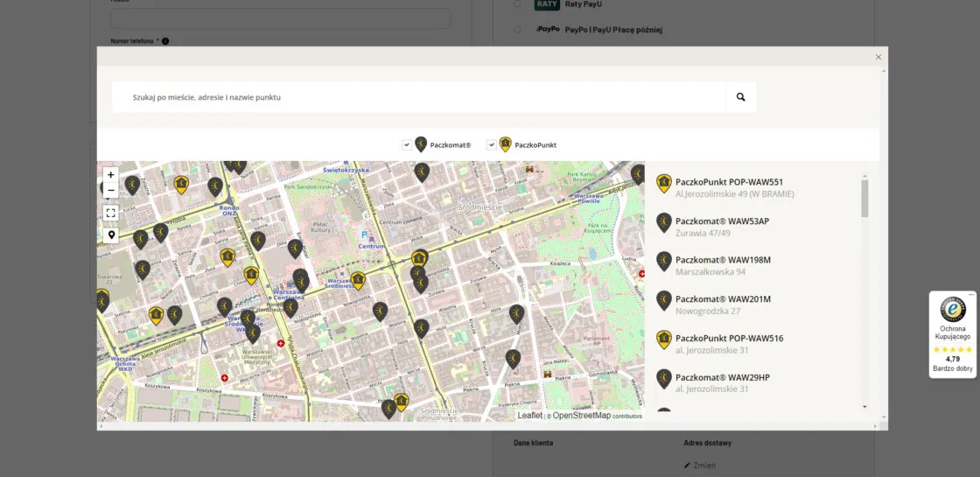The image size is (980, 477).
Task: Select the Paczkomat marker at Rondo Czterdziestolatka
Action: (x=290, y=307)
